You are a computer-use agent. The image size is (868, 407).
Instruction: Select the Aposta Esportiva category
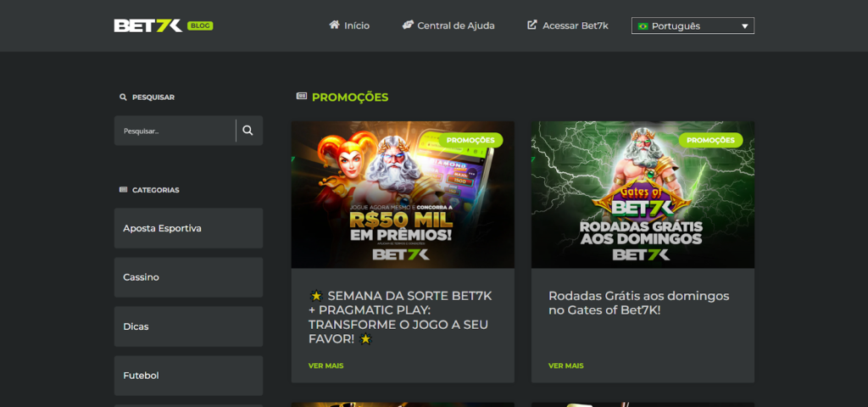point(188,228)
